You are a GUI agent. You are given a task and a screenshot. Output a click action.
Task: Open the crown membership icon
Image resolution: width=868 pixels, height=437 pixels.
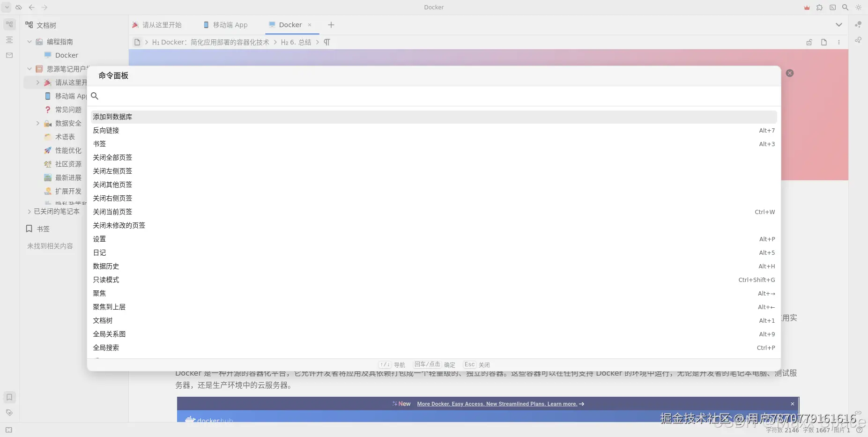[x=807, y=7]
